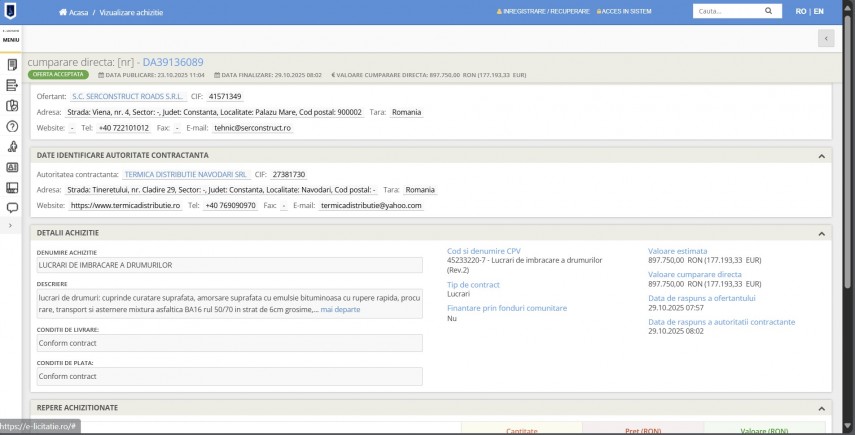Viewport: 855px width, 435px height.
Task: Collapse the Detalii Achizitie section
Action: click(x=821, y=232)
